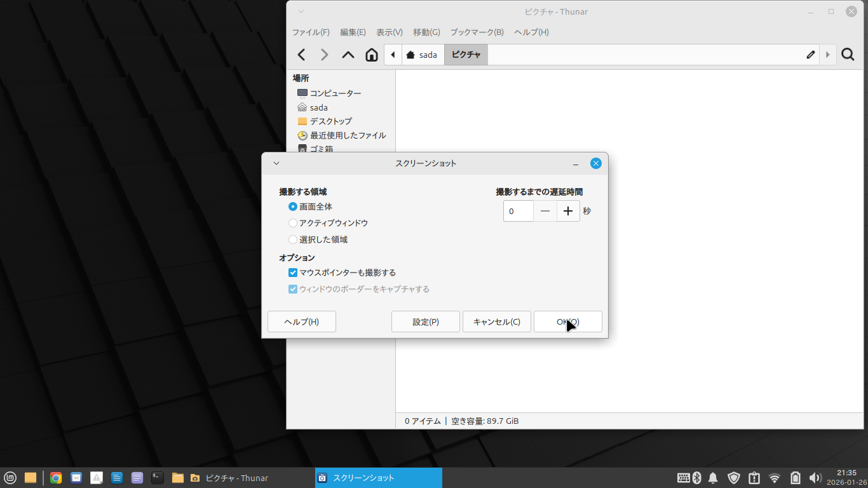Open Chrome from the taskbar
The width and height of the screenshot is (868, 488).
point(56,478)
